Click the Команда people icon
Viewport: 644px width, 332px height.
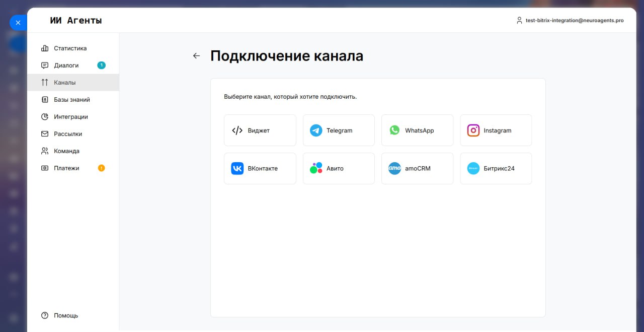[45, 151]
